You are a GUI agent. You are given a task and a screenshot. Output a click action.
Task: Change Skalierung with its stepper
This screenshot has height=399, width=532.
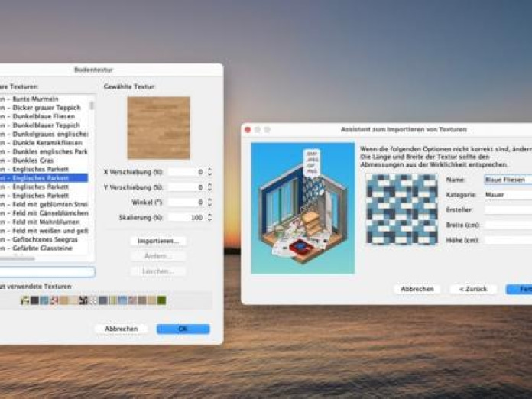[x=210, y=218]
